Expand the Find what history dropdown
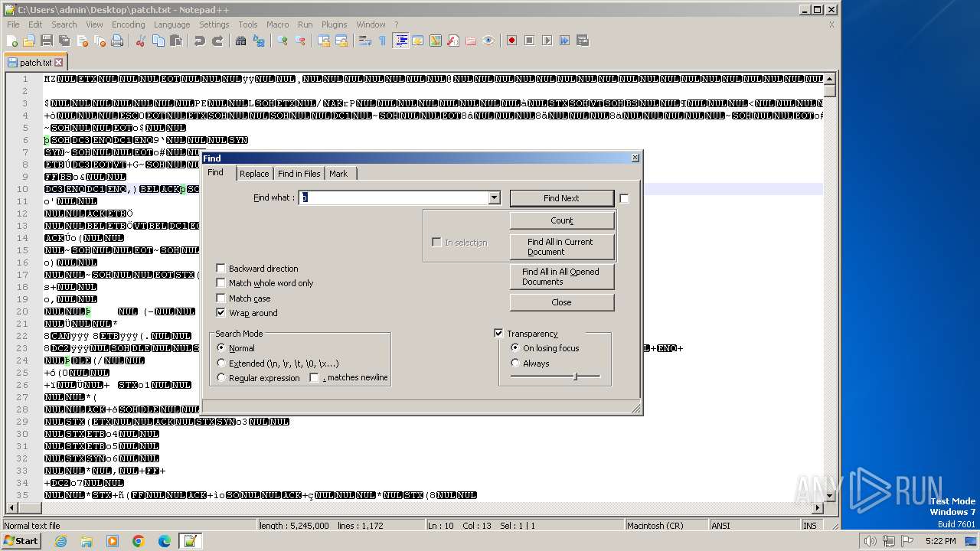This screenshot has height=551, width=980. pos(494,197)
